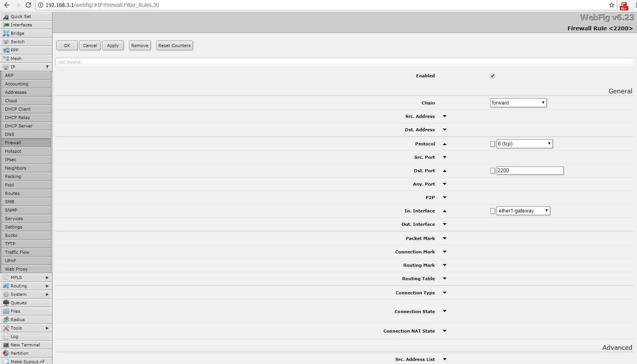
Task: Click the MPLS icon in sidebar
Action: click(x=6, y=277)
